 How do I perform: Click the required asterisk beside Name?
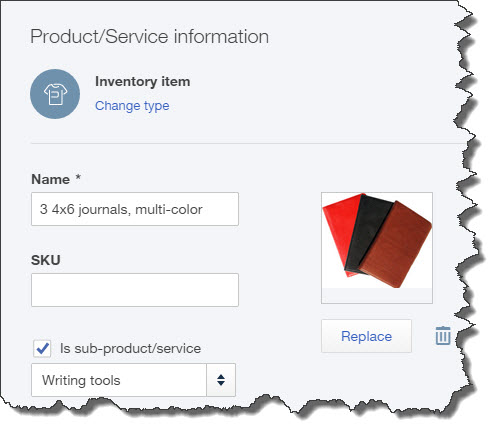78,177
